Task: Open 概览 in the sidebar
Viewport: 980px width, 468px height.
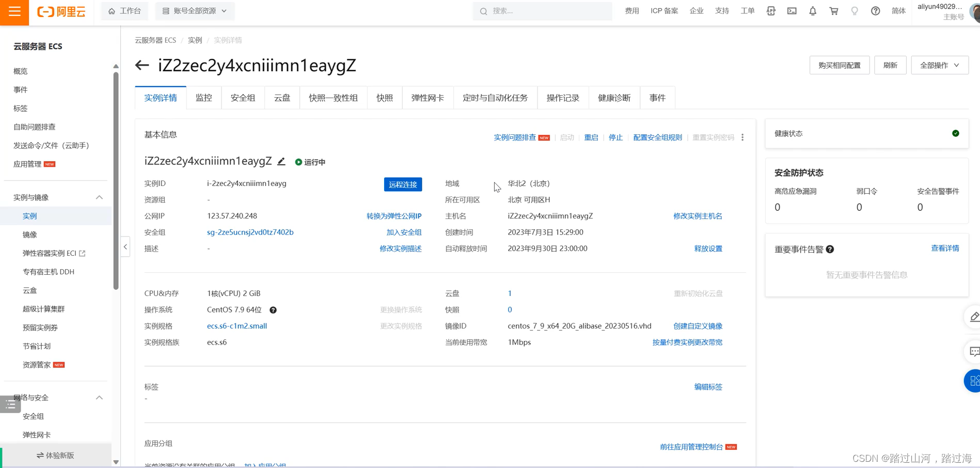Action: click(21, 71)
